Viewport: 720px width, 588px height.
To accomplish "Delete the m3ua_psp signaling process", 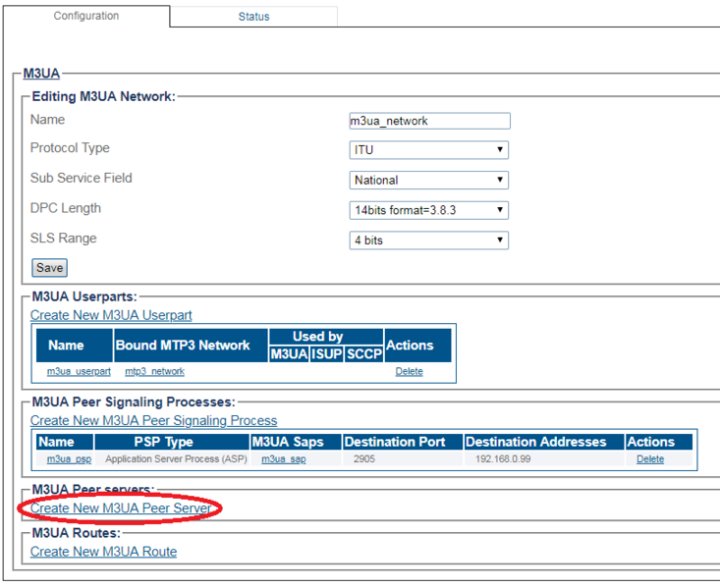I will click(x=650, y=459).
